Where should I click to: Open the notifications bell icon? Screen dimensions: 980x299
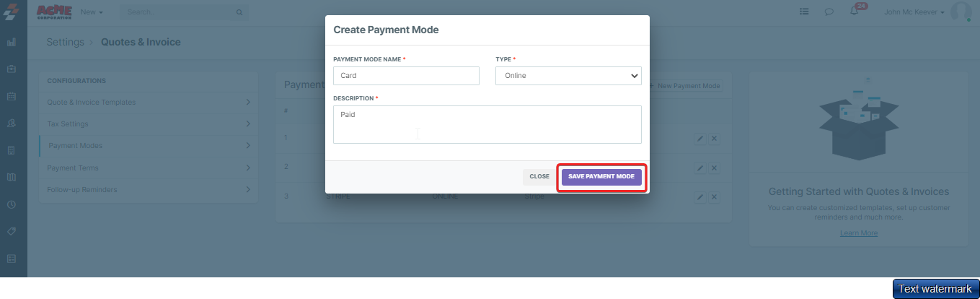854,12
